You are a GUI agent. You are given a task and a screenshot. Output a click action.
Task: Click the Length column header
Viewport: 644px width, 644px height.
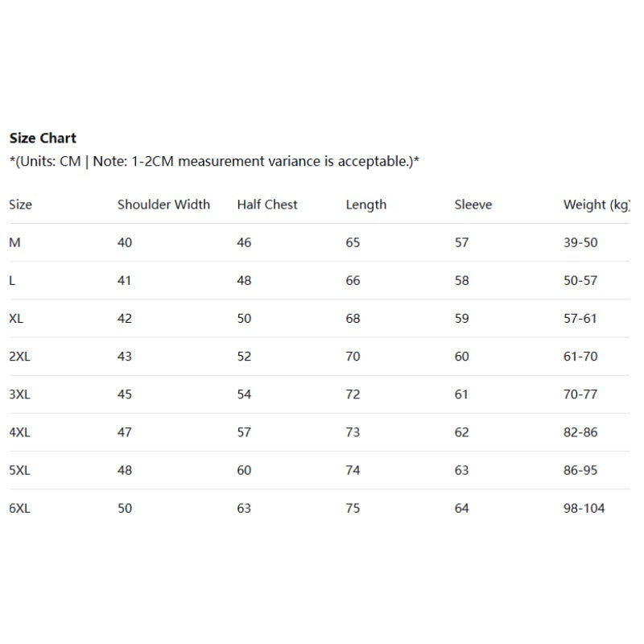click(x=366, y=204)
